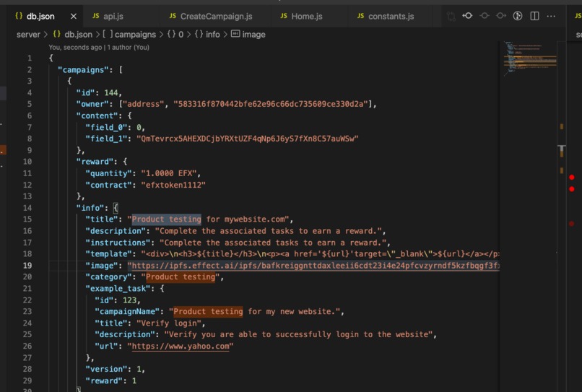This screenshot has height=392, width=582.
Task: Open the ipfs.effect.ai image URL link
Action: pos(316,266)
